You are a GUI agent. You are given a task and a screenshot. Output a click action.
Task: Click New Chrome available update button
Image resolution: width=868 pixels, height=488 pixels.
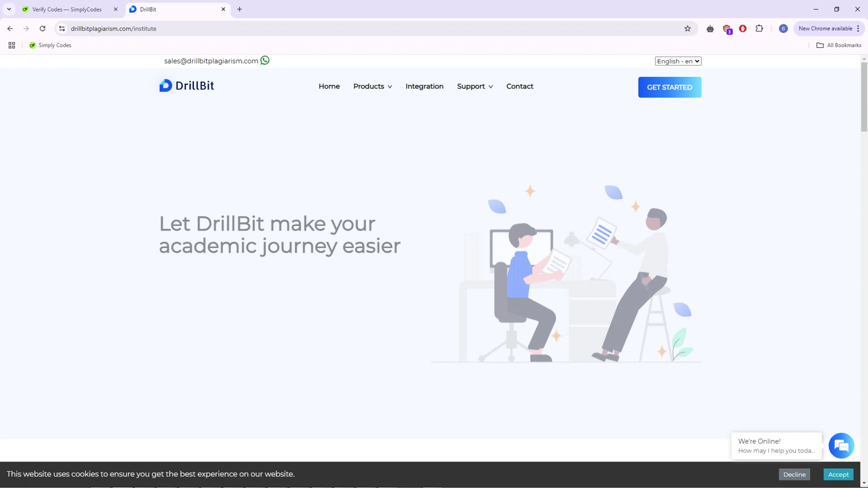tap(829, 28)
